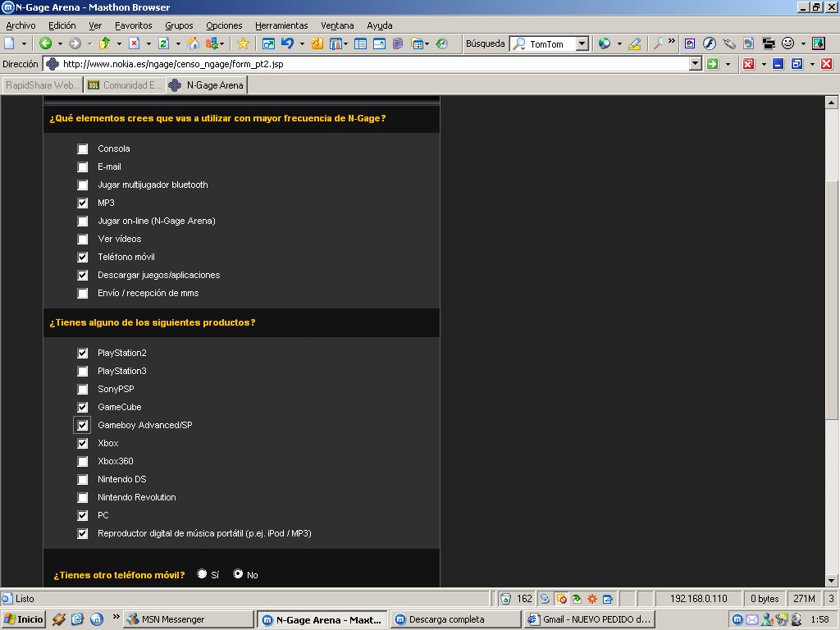Click the red close-all tabs icon
840x630 pixels.
click(x=748, y=64)
